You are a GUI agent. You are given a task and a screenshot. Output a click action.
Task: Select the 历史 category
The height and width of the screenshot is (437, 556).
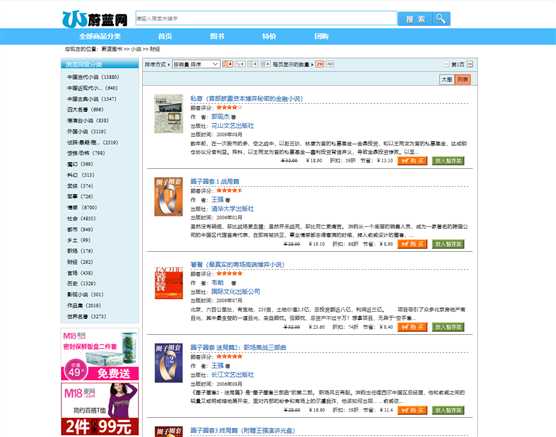click(82, 284)
